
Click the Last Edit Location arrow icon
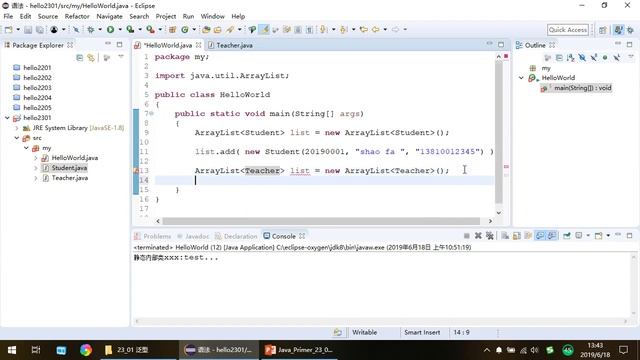pos(363,29)
